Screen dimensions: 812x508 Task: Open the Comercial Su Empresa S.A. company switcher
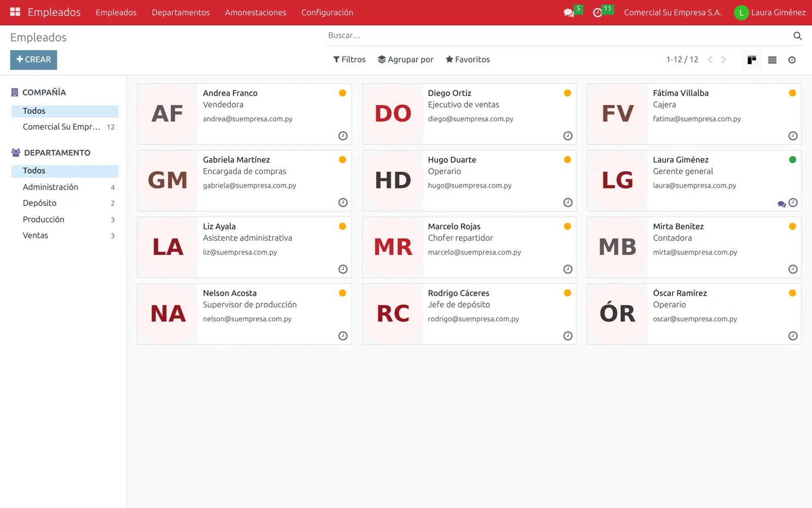click(672, 12)
